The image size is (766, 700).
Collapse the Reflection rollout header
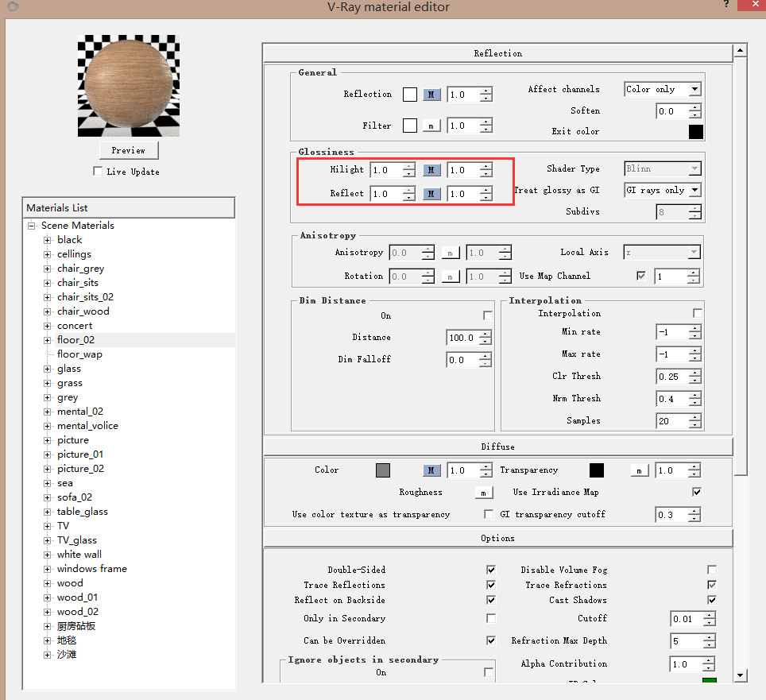(497, 53)
